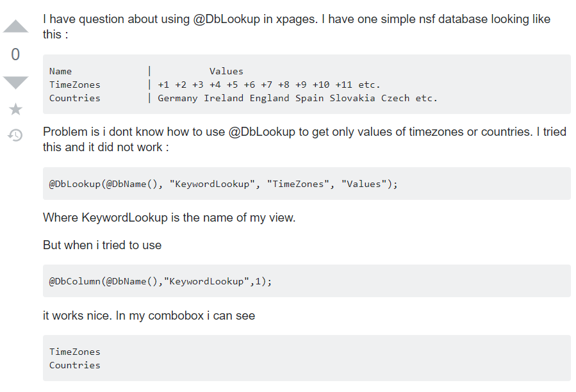This screenshot has height=392, width=576.
Task: Click the line 'But when i tried to use'
Action: (x=103, y=245)
